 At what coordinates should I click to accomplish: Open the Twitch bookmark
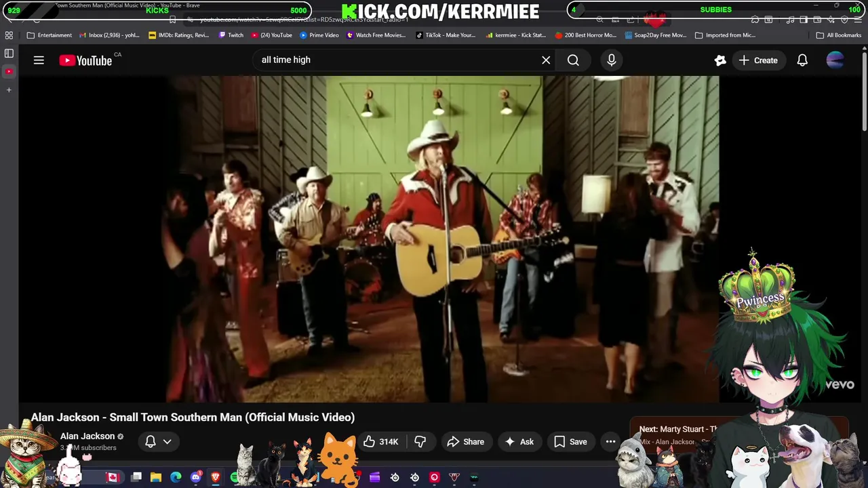[231, 35]
